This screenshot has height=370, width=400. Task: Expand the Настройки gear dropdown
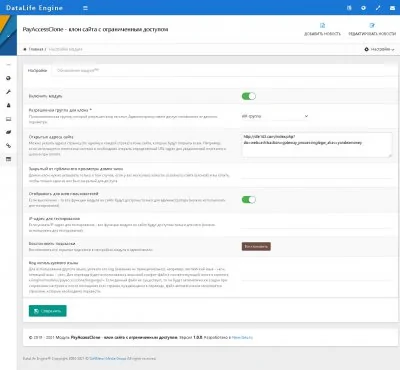(379, 49)
